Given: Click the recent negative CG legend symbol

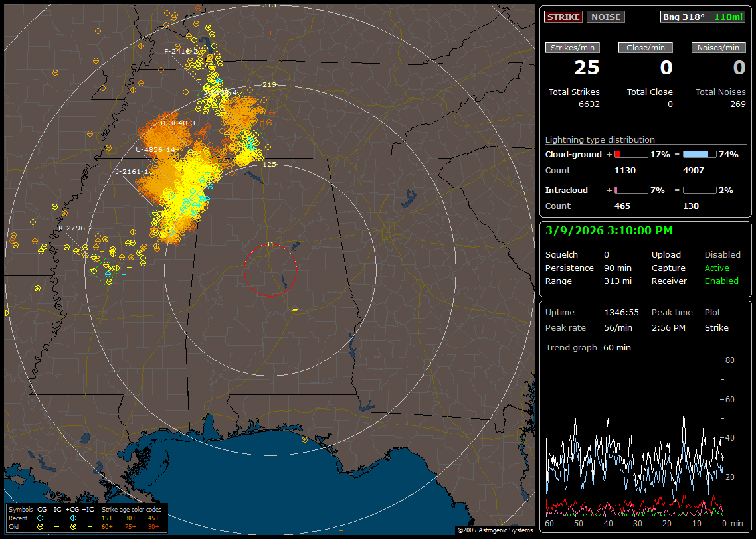Looking at the screenshot, I should 40,518.
